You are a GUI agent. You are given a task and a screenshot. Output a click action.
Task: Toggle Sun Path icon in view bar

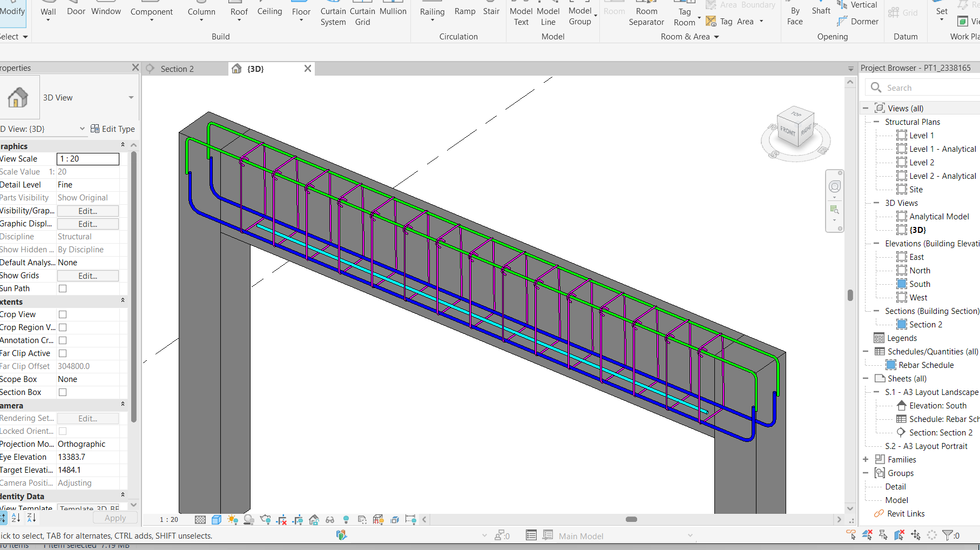(x=233, y=520)
